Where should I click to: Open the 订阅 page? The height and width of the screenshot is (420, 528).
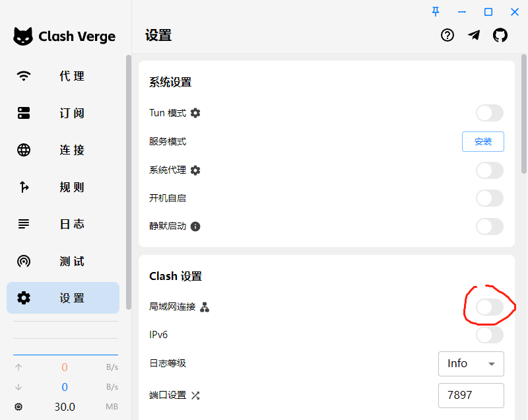coord(63,113)
